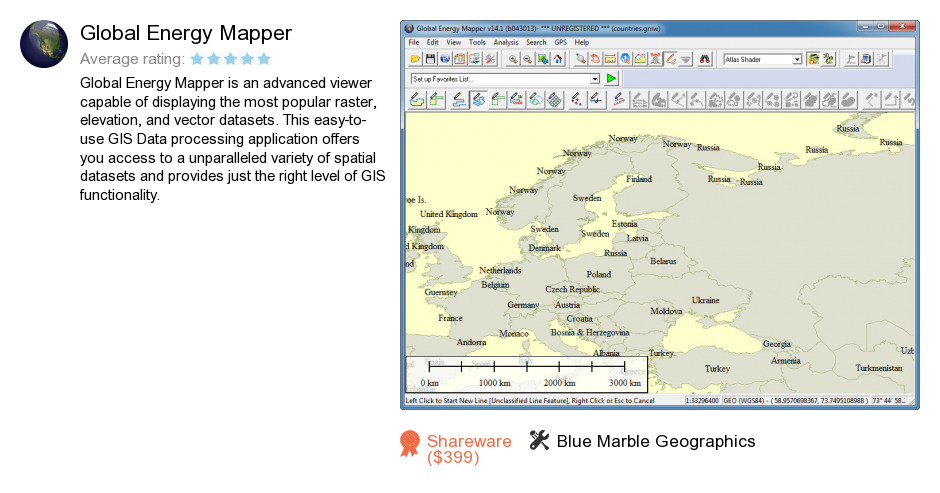Open the File menu
The image size is (940, 493).
[414, 43]
